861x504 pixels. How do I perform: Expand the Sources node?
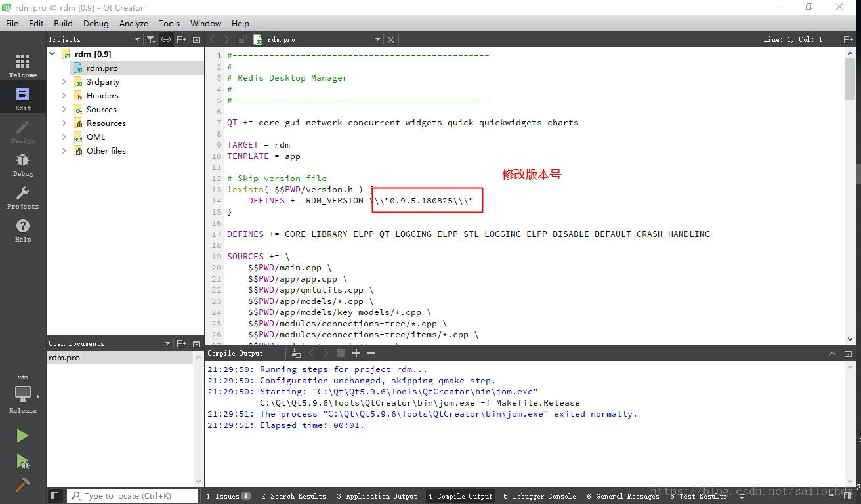point(64,110)
